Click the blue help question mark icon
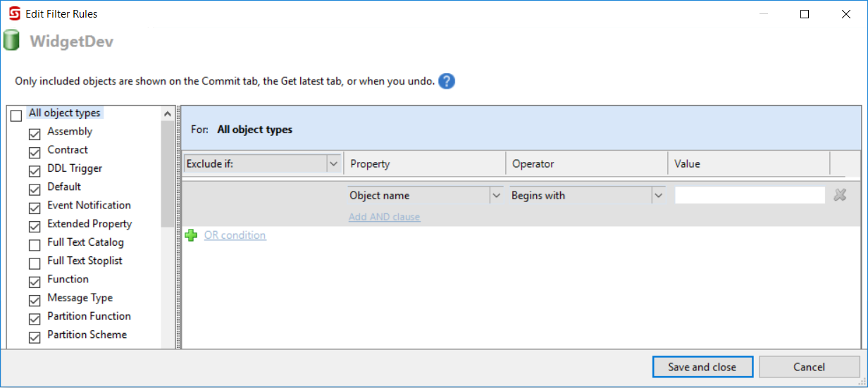This screenshot has width=868, height=388. click(x=446, y=81)
